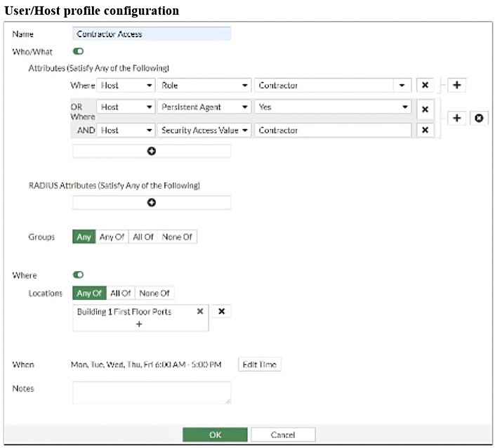Add a new RADIUS attribute

click(x=151, y=202)
